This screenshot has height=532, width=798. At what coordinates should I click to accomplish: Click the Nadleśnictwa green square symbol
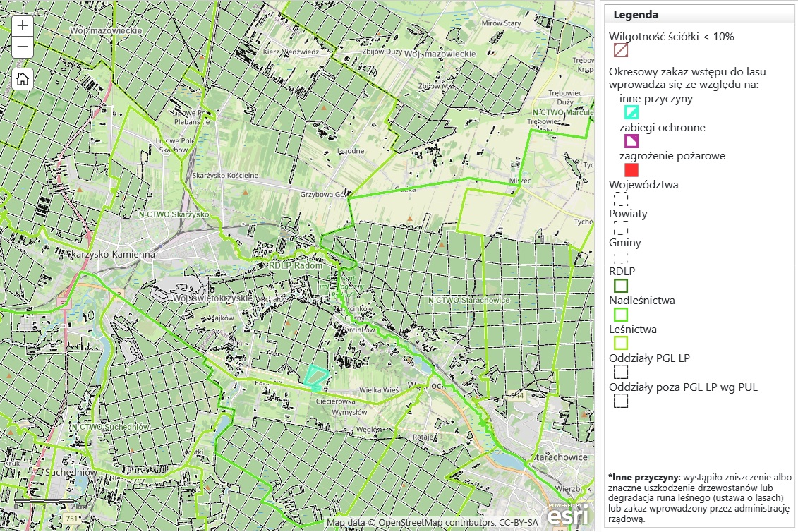tap(621, 314)
